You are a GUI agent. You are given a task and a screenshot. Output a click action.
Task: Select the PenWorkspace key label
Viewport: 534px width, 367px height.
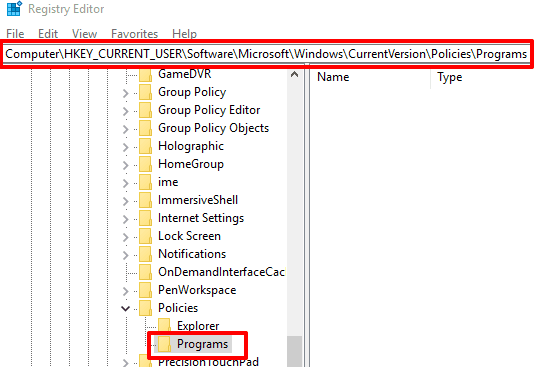(x=197, y=290)
